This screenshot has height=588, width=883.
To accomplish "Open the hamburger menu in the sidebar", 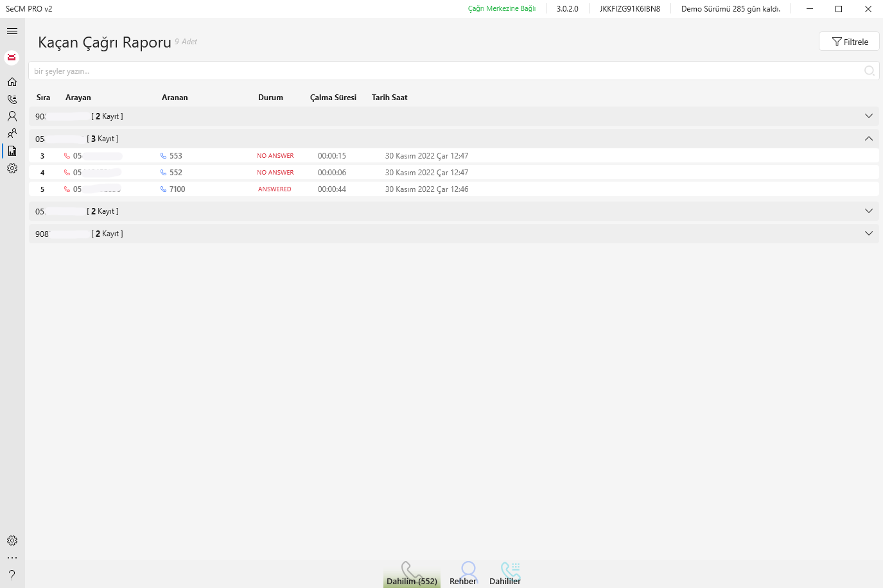I will [12, 31].
